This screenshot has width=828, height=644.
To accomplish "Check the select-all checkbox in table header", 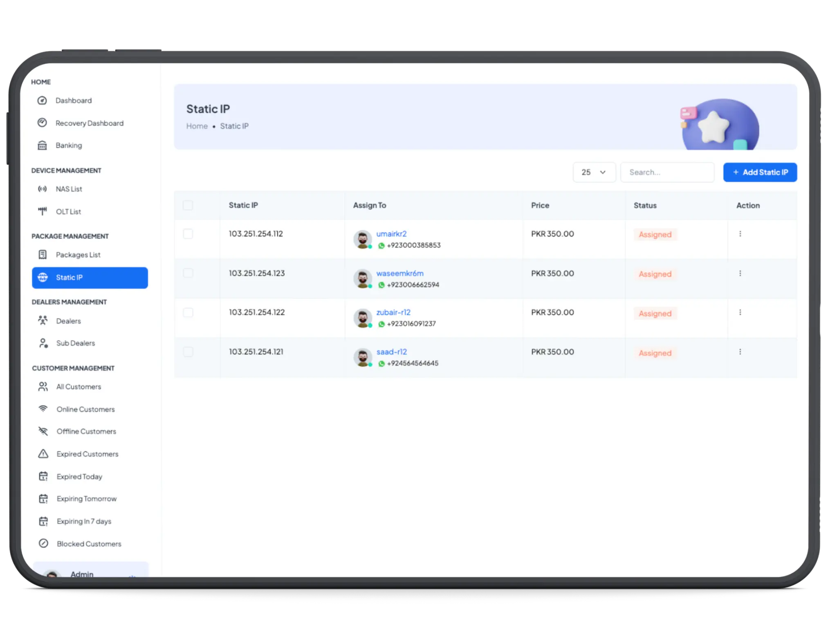I will (x=188, y=205).
